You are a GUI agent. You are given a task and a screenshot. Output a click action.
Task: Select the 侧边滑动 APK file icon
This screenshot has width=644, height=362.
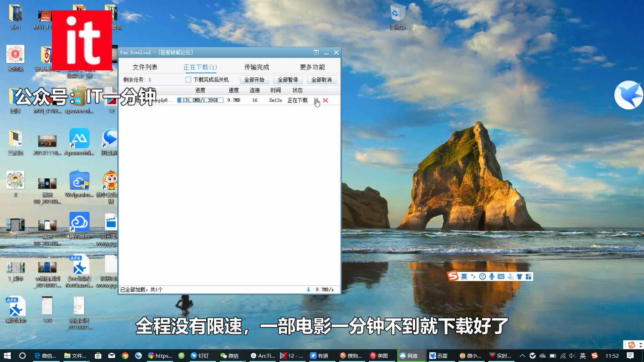(15, 309)
